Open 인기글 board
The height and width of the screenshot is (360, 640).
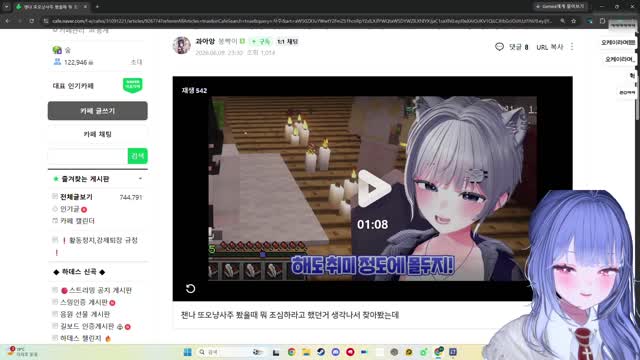70,209
